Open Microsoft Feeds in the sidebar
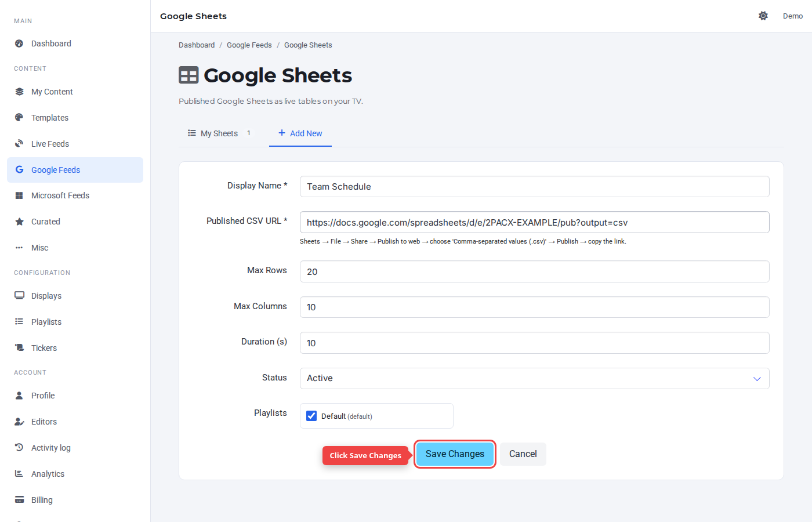This screenshot has height=522, width=812. click(75, 195)
